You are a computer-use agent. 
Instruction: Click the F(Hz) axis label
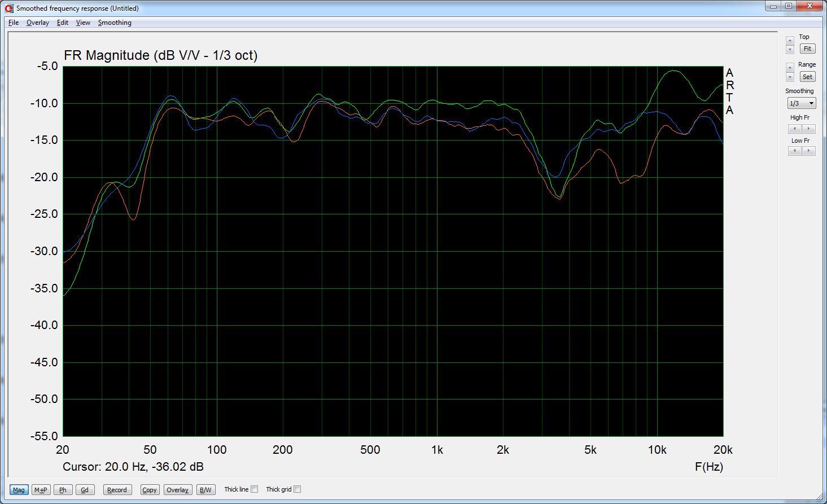click(709, 467)
